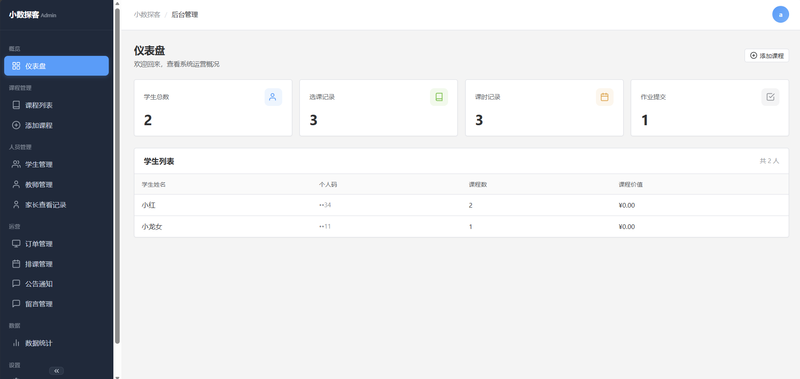Click the sidebar scrollbar up arrow
The image size is (800, 379).
117,3
